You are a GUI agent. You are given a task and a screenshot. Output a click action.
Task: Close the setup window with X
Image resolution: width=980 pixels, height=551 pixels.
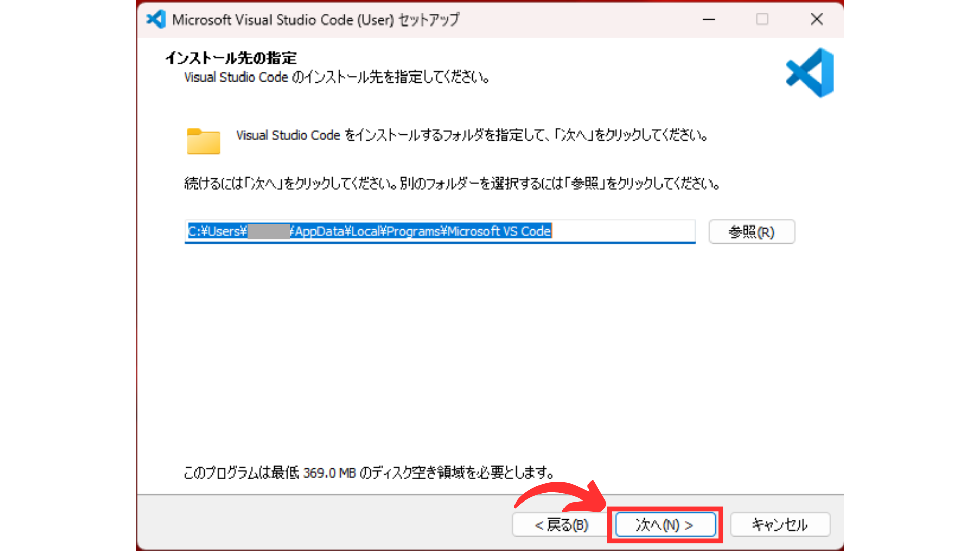click(817, 19)
